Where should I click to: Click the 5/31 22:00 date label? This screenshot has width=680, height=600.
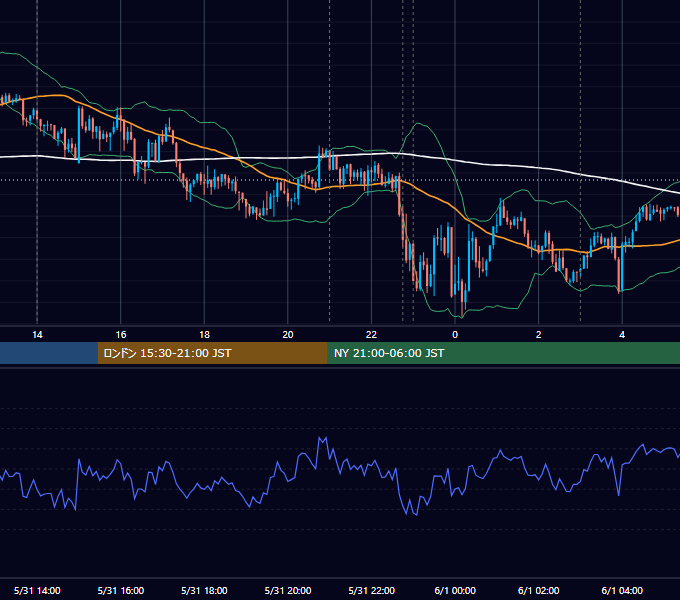click(x=372, y=590)
